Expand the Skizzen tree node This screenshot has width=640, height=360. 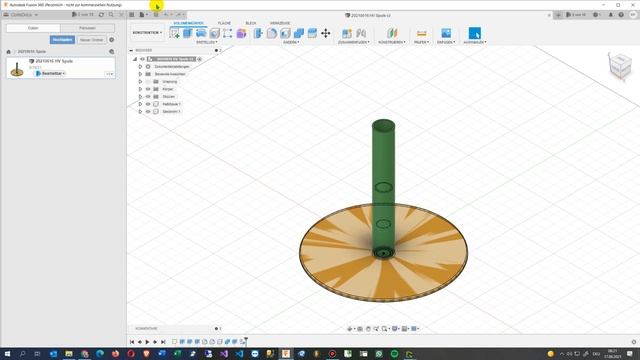coord(140,97)
